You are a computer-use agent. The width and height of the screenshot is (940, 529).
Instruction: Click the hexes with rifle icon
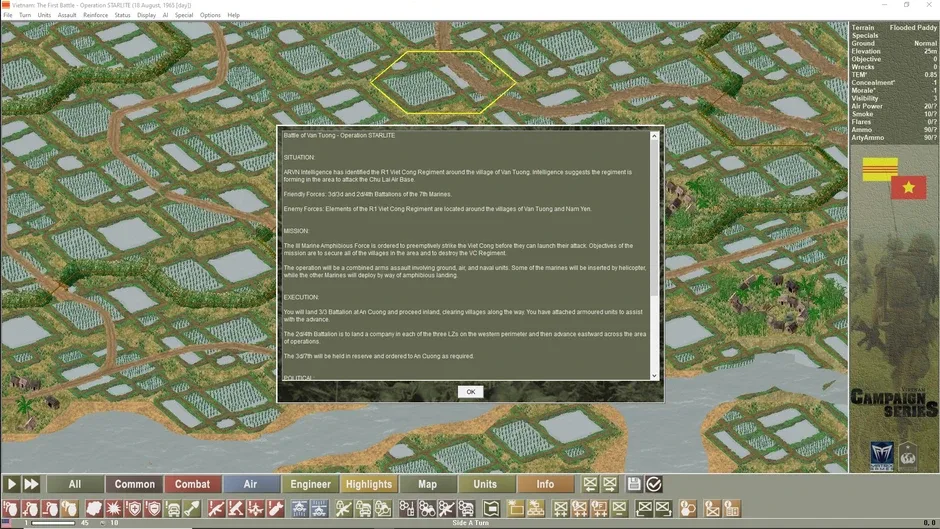(x=447, y=509)
